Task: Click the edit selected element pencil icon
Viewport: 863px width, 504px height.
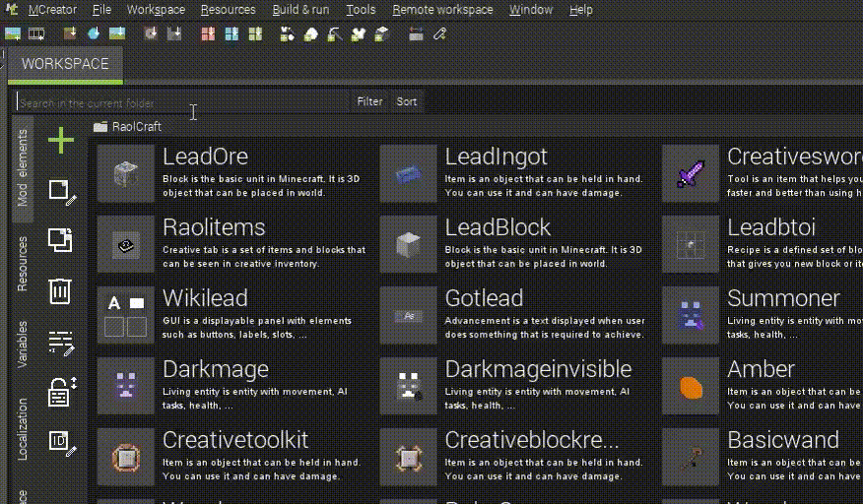Action: tap(62, 192)
